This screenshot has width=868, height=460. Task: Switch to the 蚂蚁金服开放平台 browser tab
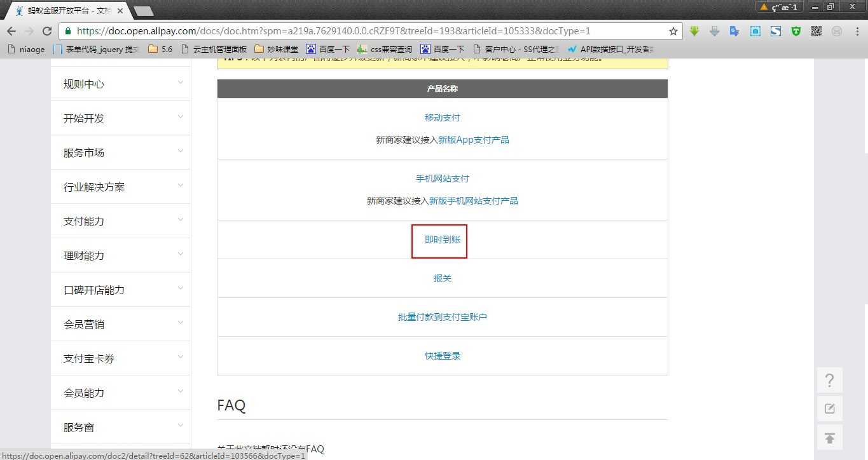pyautogui.click(x=68, y=11)
